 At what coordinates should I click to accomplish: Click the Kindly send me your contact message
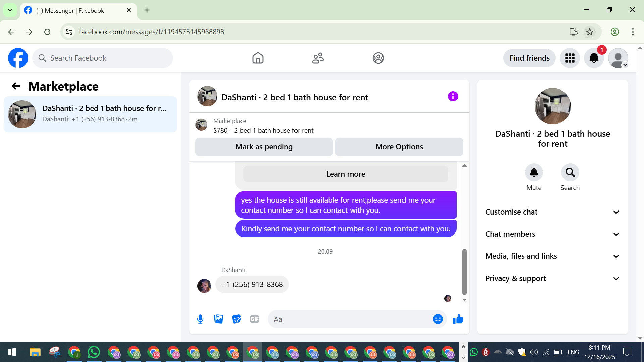[x=346, y=229]
